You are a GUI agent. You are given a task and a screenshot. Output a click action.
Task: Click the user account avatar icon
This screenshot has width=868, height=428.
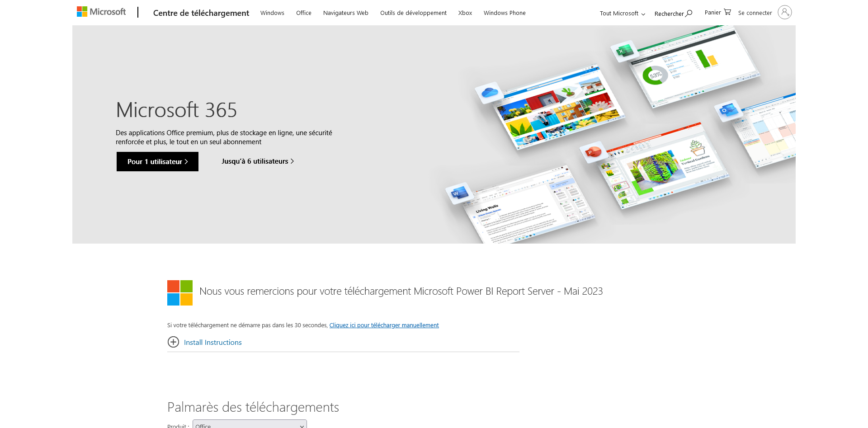pyautogui.click(x=785, y=12)
